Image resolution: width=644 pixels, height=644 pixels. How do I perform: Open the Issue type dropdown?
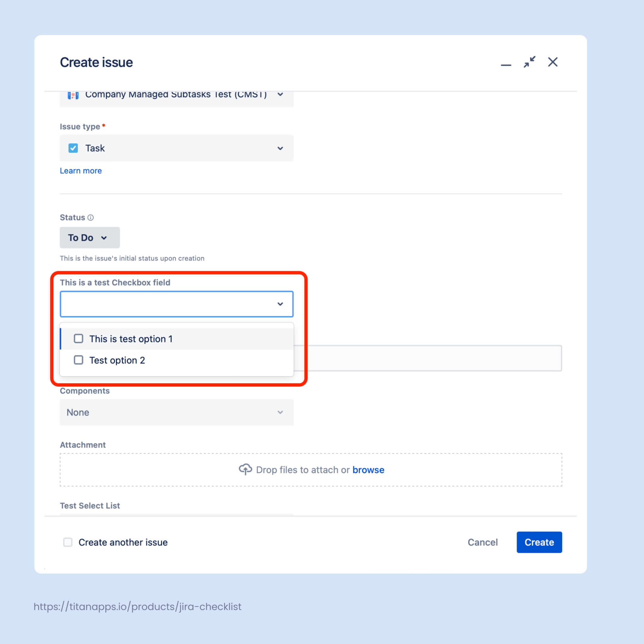click(280, 148)
